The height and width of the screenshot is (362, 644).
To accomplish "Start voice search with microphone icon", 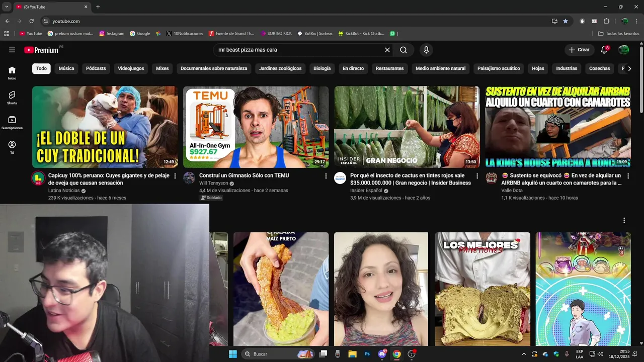I will (426, 50).
